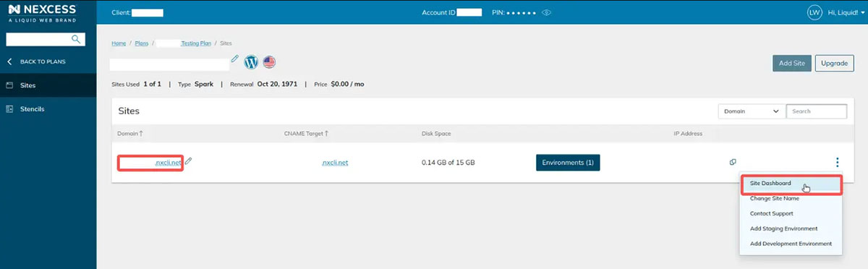Click Back to Plans
868x269 pixels.
(43, 61)
